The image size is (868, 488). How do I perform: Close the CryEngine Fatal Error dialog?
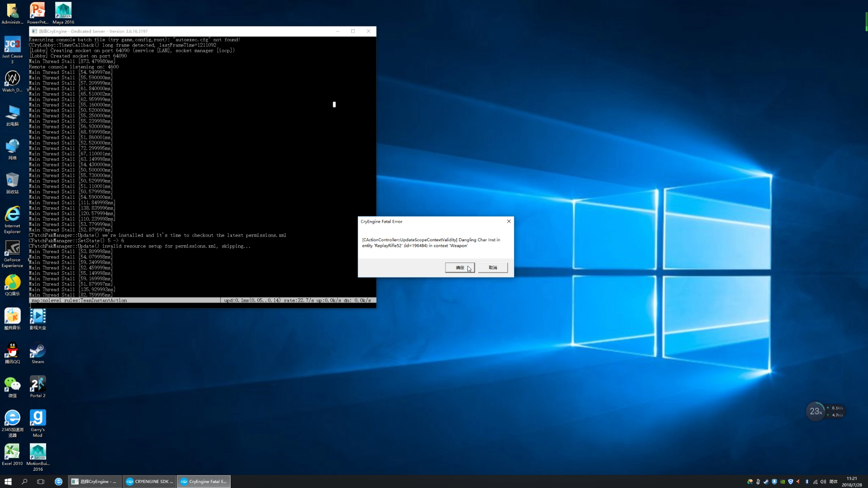tap(509, 221)
